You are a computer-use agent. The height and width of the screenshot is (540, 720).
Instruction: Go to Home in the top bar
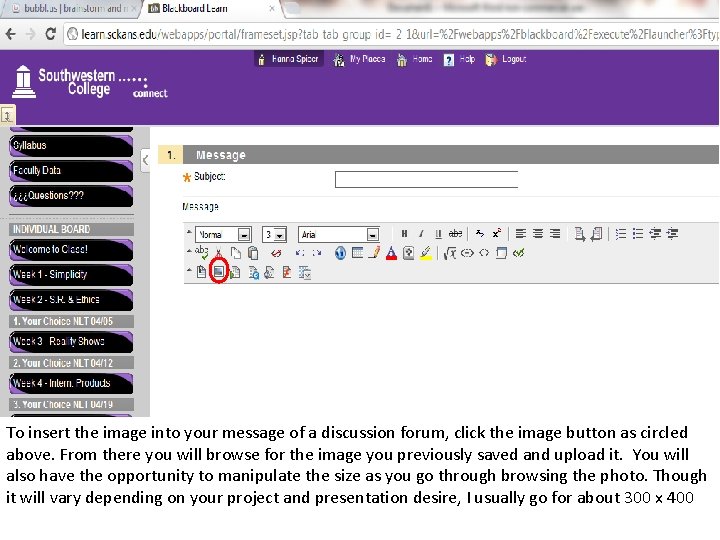[415, 59]
